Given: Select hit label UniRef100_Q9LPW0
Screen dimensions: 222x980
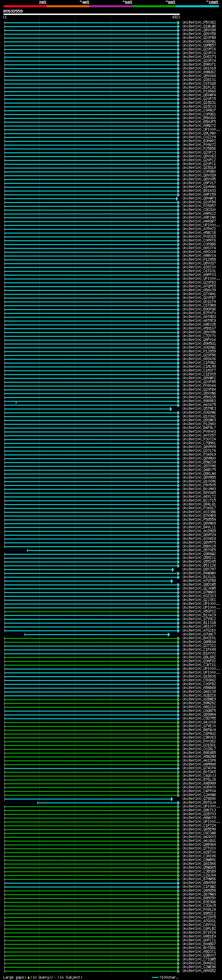Looking at the screenshot, I should 199,133.
